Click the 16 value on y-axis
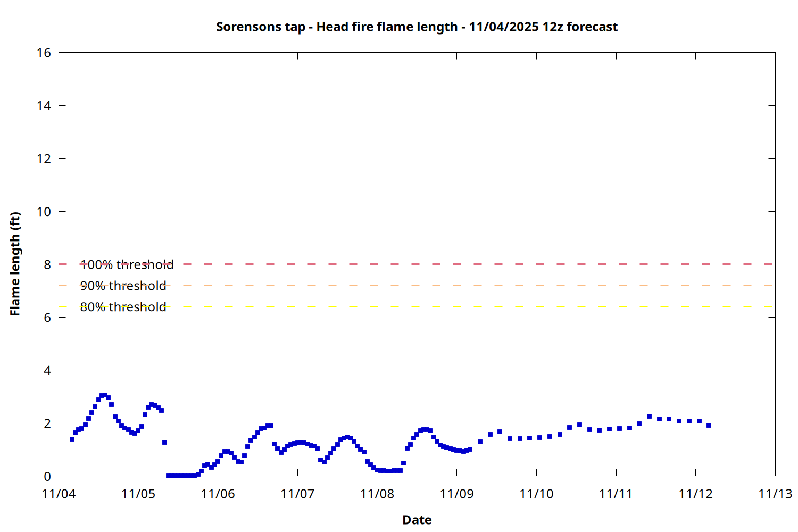 (44, 53)
